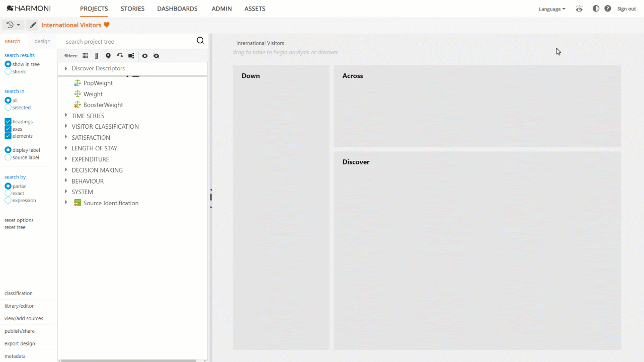The height and width of the screenshot is (362, 644).
Task: Click the hierarchy node filter icon
Action: click(131, 56)
